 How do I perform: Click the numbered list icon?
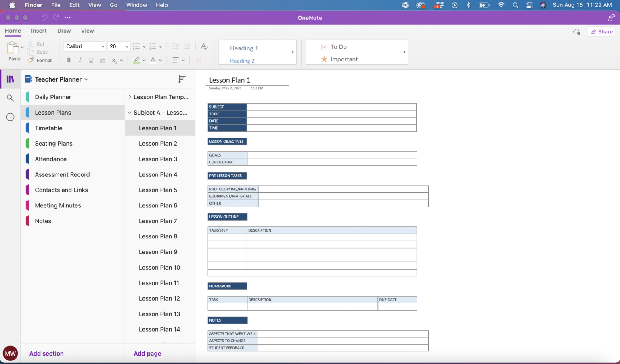point(153,46)
